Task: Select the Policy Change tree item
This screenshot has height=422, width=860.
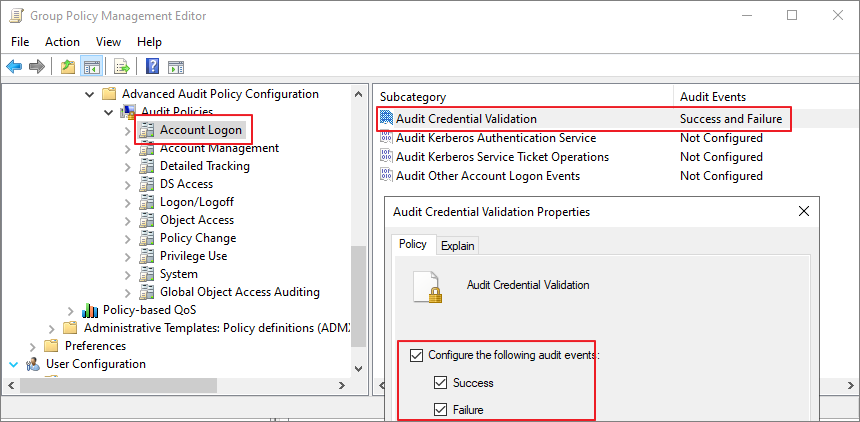Action: (x=198, y=238)
